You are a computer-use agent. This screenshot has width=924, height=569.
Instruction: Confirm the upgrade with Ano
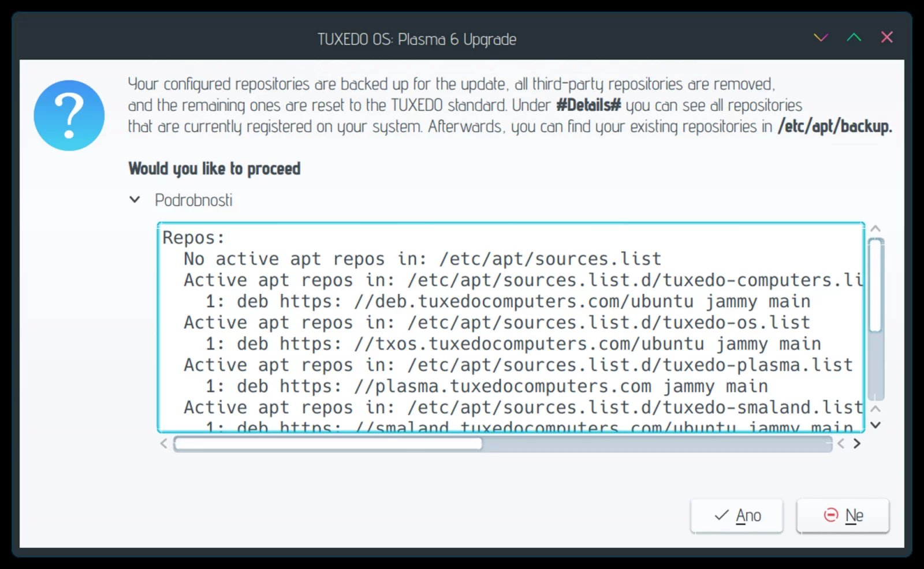(737, 515)
